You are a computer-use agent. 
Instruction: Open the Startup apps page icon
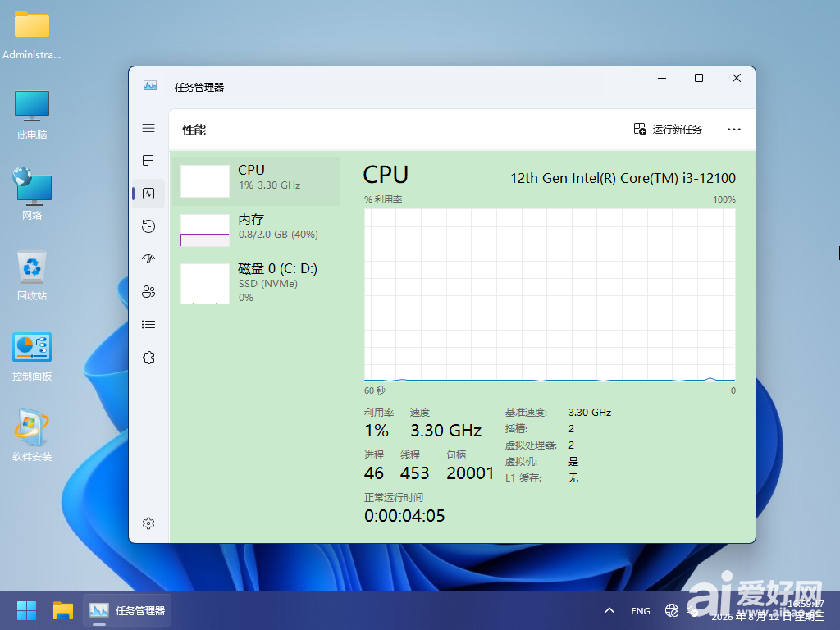click(x=148, y=258)
